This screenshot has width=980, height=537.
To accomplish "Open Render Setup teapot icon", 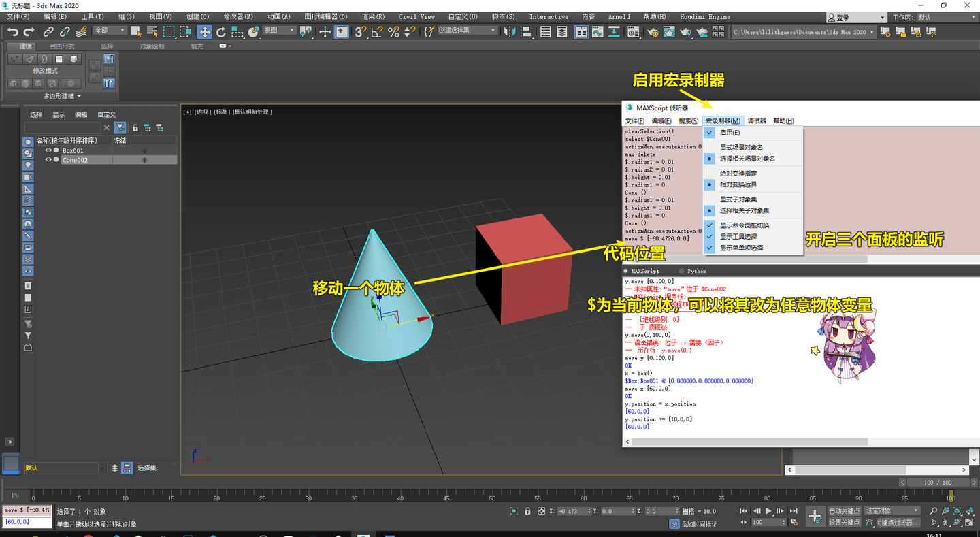I will point(653,31).
